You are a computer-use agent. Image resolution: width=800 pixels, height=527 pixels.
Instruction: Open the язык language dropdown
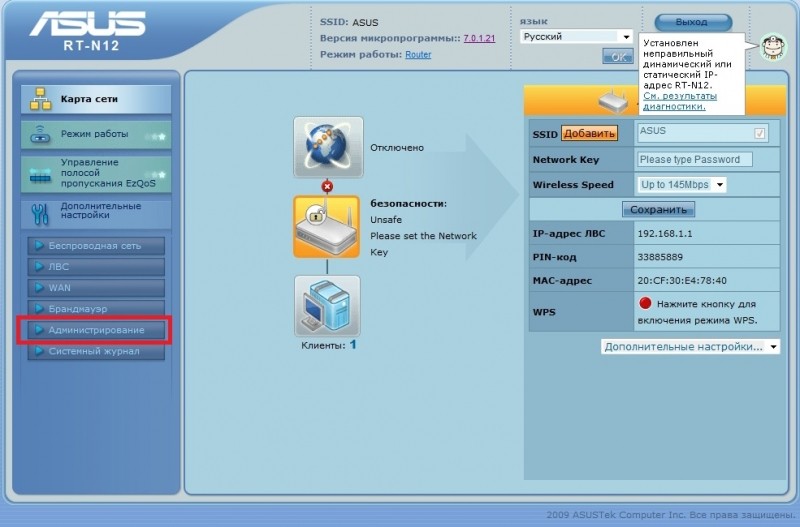[577, 37]
